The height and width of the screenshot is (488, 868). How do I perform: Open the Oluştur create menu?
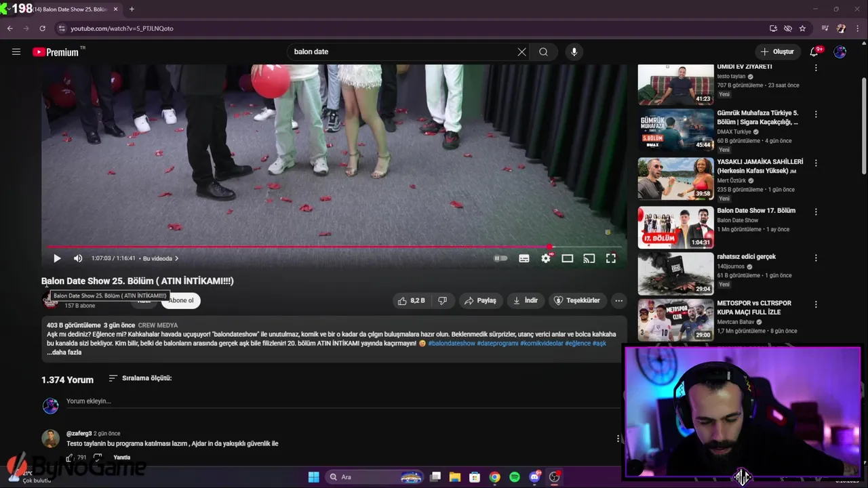tap(777, 52)
